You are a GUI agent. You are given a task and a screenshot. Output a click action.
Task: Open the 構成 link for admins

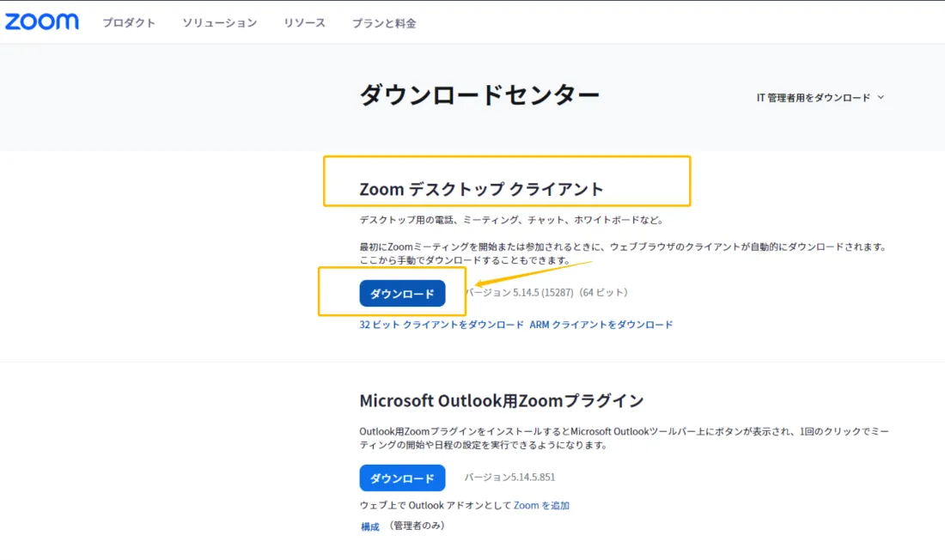click(370, 527)
